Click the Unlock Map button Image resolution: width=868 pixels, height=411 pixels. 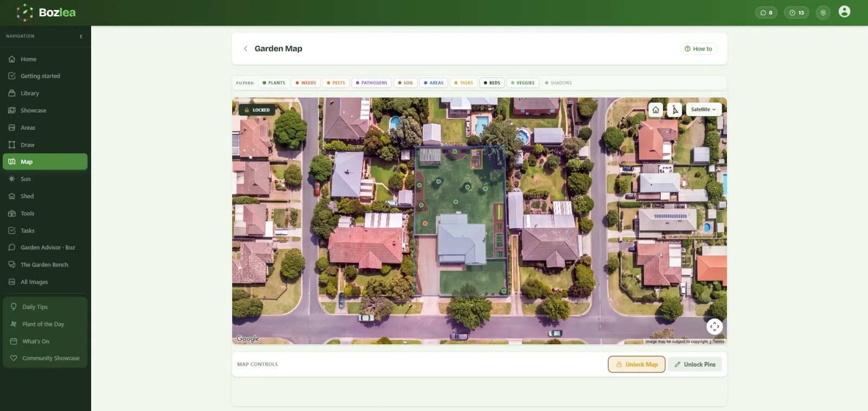[636, 364]
